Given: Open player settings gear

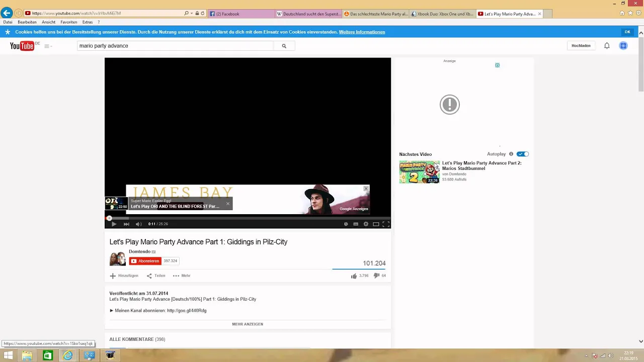Looking at the screenshot, I should tap(366, 224).
